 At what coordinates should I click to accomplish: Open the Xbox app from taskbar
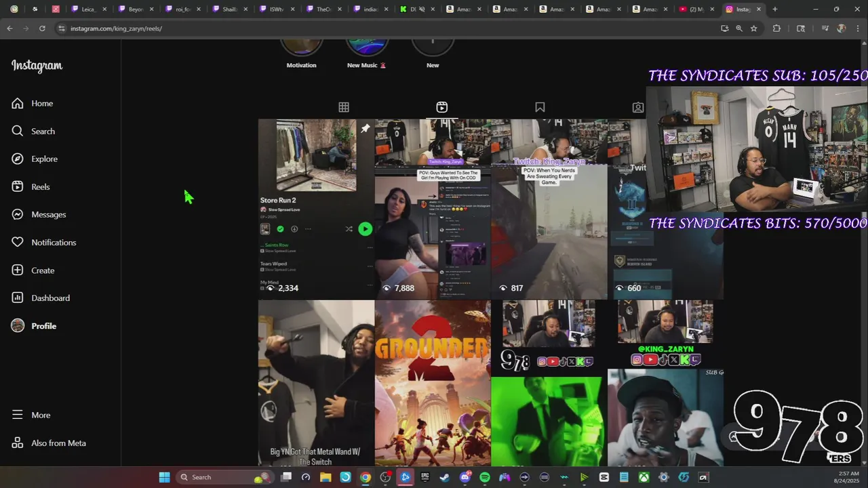point(644,477)
